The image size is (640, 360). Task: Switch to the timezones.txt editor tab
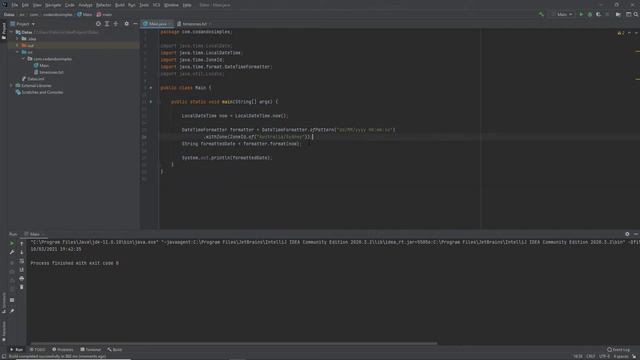tap(194, 24)
